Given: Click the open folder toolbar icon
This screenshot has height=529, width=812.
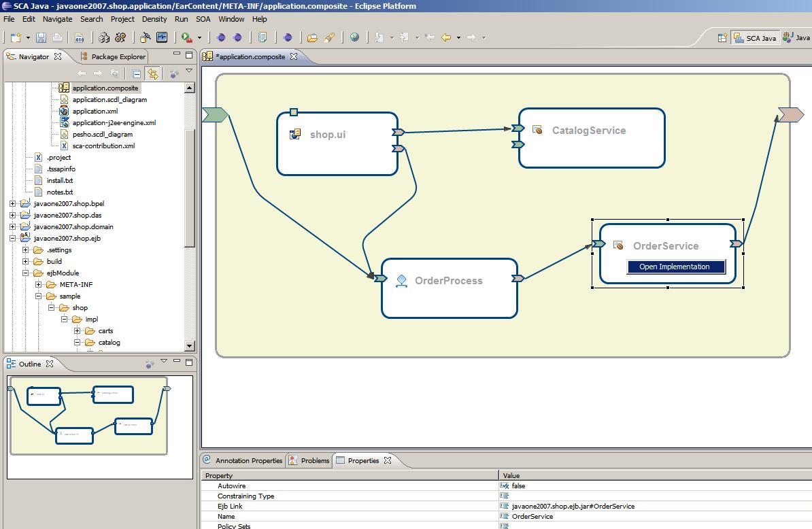Looking at the screenshot, I should pyautogui.click(x=312, y=37).
